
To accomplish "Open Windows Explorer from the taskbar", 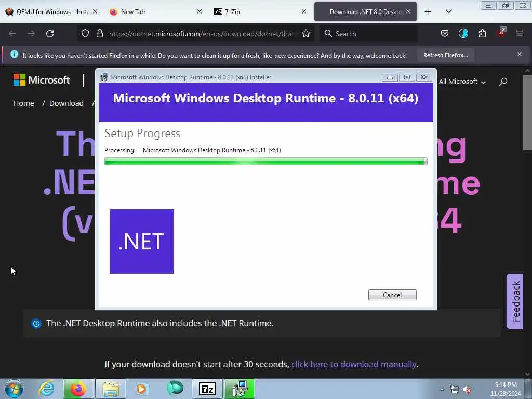I will click(x=111, y=389).
